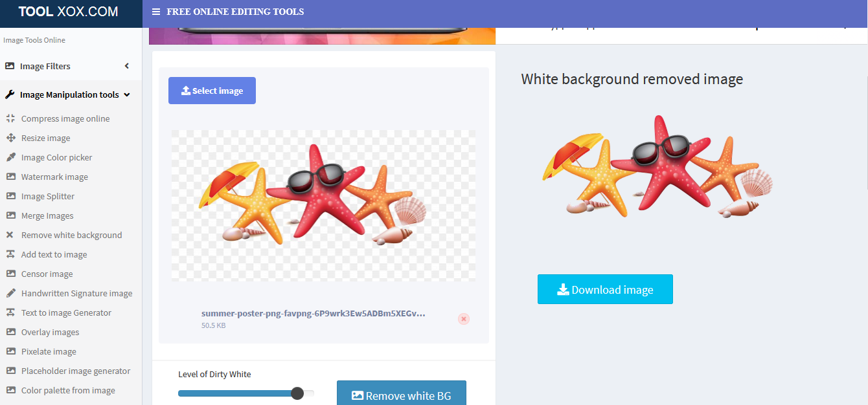Click the compress icon beside Compress image online
The image size is (868, 405).
[10, 118]
